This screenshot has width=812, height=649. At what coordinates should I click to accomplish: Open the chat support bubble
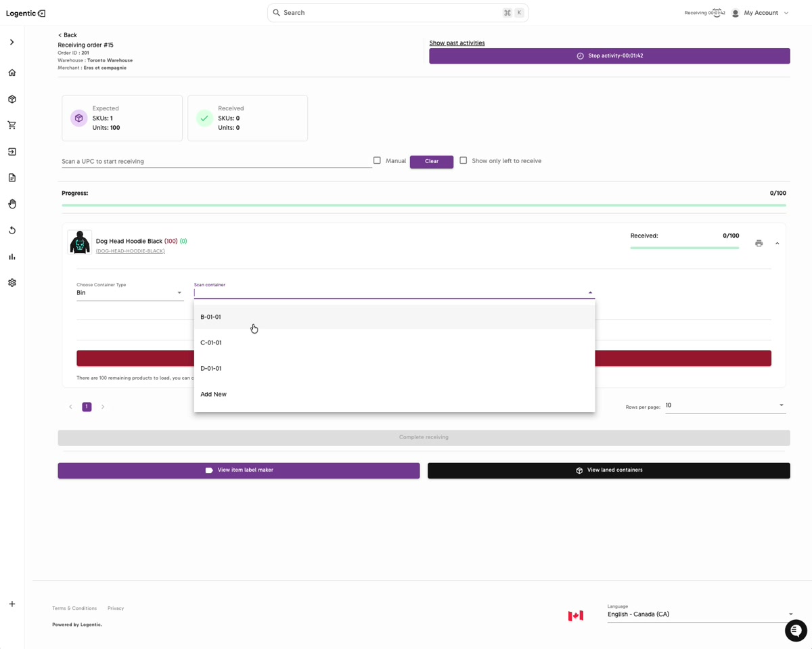coord(796,631)
